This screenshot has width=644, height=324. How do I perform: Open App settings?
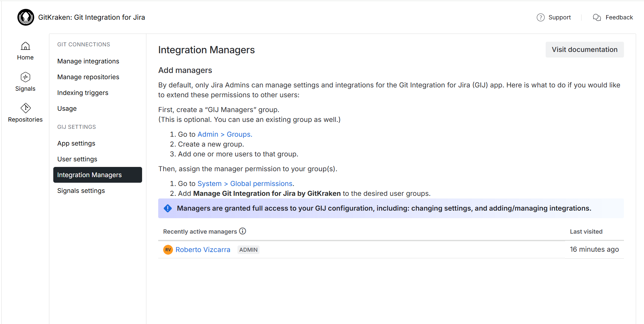76,143
